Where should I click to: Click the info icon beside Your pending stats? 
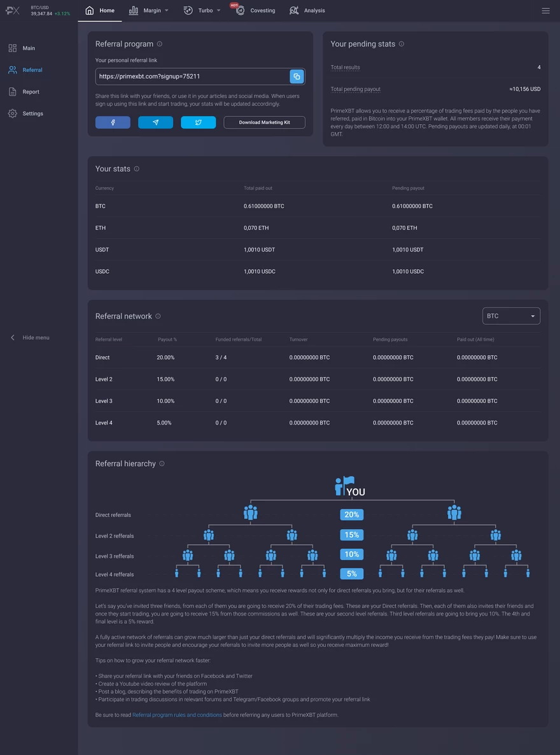pyautogui.click(x=402, y=44)
